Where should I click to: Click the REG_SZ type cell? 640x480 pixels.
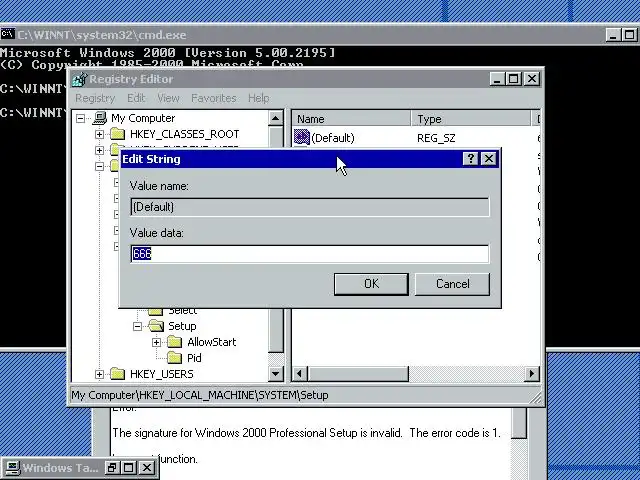pyautogui.click(x=436, y=138)
